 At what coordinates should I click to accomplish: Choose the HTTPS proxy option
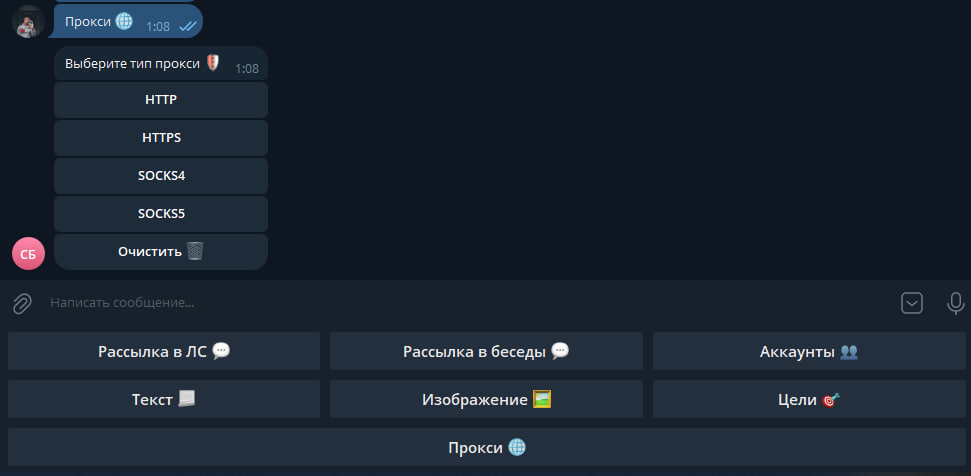[161, 138]
